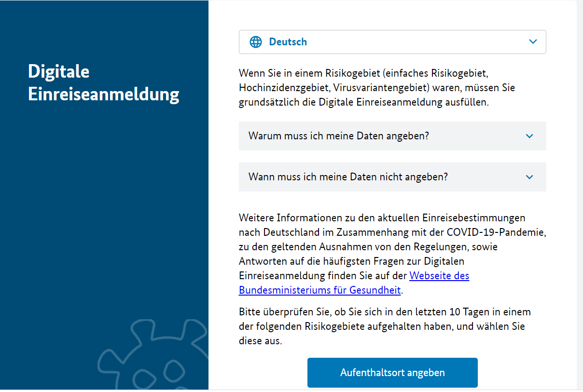The image size is (583, 392).
Task: Click the paragraph starting 'Wenn Sie in einem Risikogebiet'
Action: 377,88
